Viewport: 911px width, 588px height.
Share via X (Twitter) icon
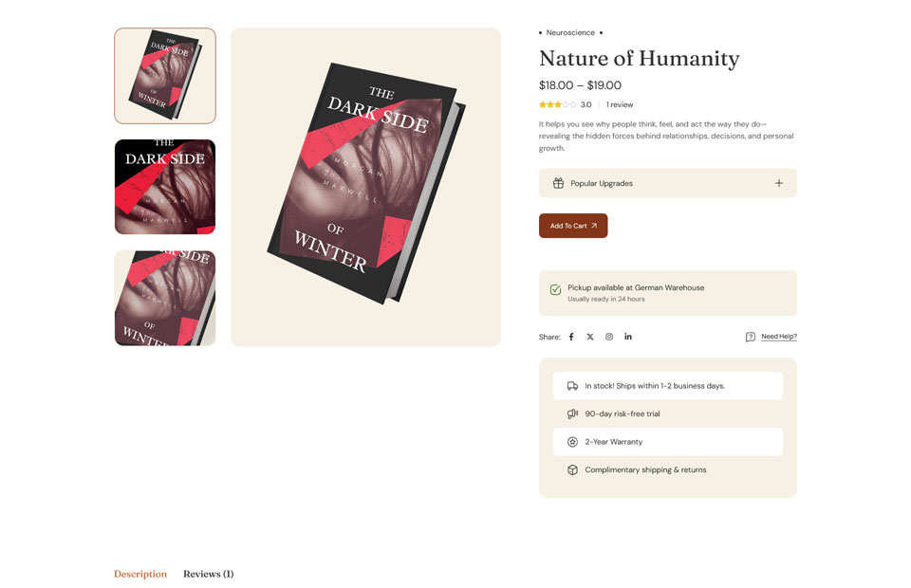coord(590,337)
